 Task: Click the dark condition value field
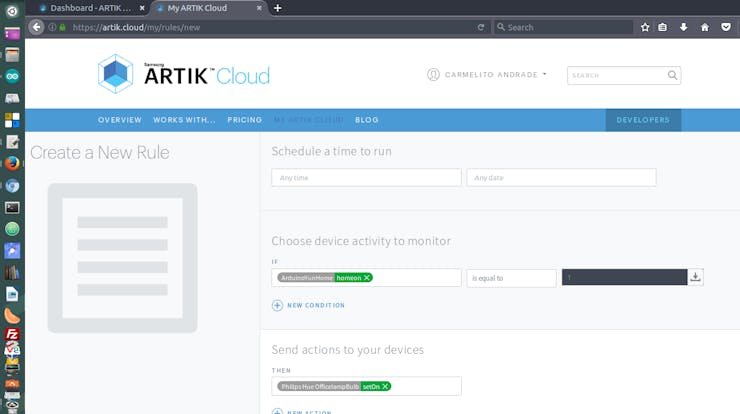coord(624,277)
